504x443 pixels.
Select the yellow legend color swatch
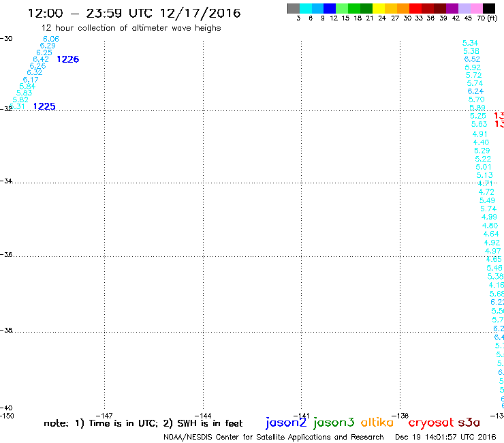click(379, 8)
